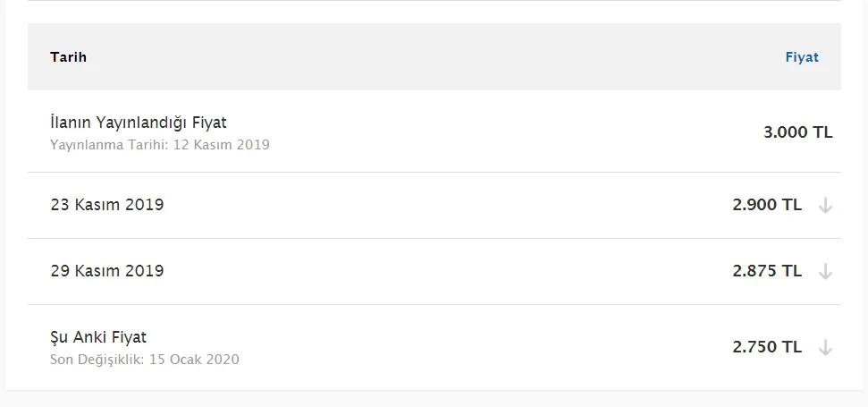Viewport: 868px width, 407px height.
Task: Click the 2.875 TL price value
Action: (767, 271)
